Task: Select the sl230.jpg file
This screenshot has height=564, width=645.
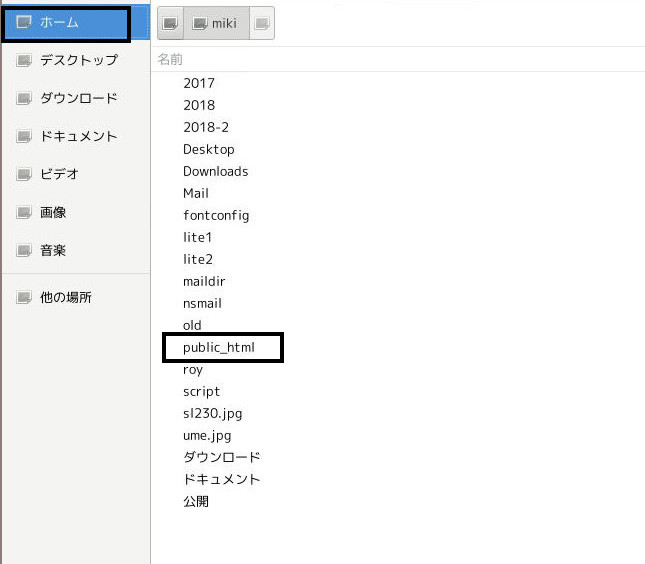Action: point(397,413)
